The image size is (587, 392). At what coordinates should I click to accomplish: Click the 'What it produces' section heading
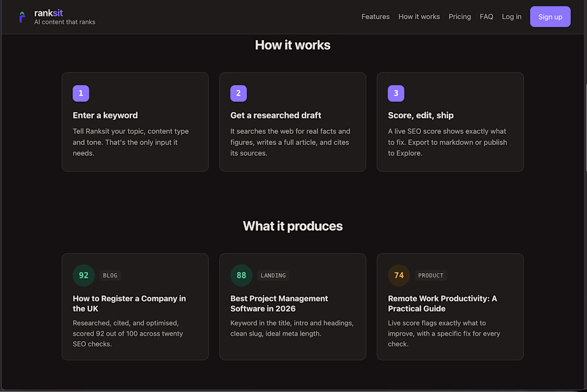click(293, 226)
